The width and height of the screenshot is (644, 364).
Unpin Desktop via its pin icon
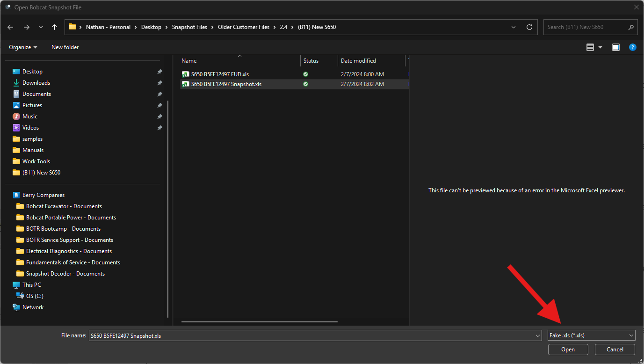(159, 72)
